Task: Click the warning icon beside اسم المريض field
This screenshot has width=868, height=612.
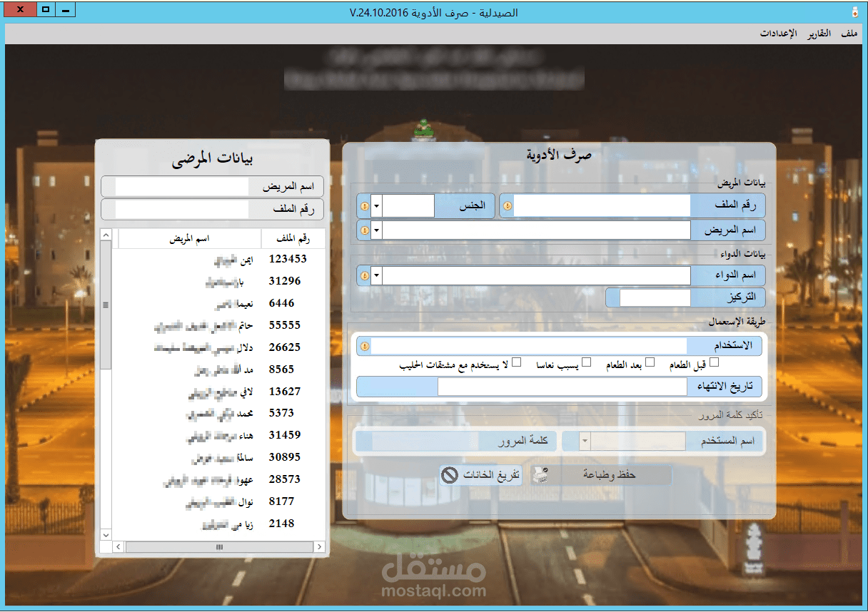Action: (364, 230)
